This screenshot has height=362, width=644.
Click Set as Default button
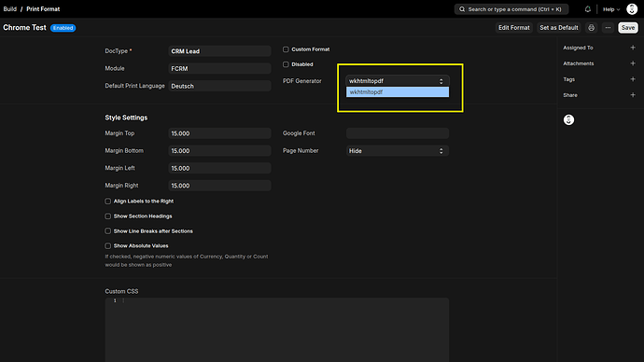[x=559, y=27]
